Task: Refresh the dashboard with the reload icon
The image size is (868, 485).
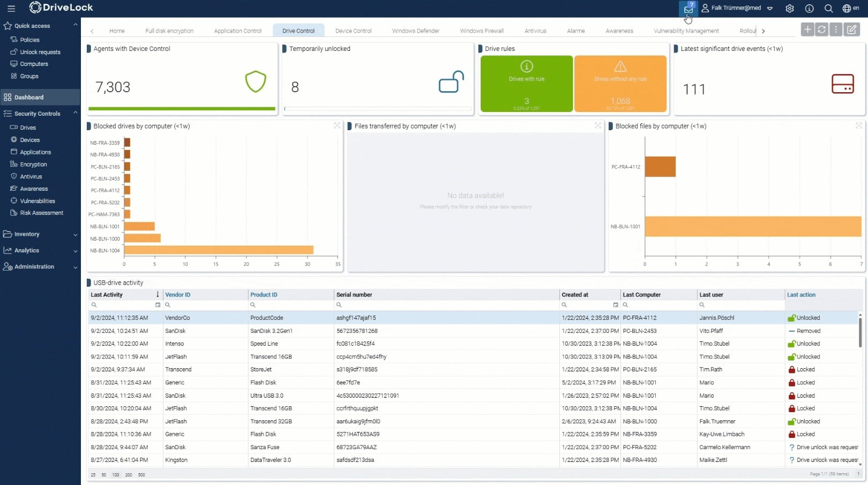Action: tap(821, 29)
